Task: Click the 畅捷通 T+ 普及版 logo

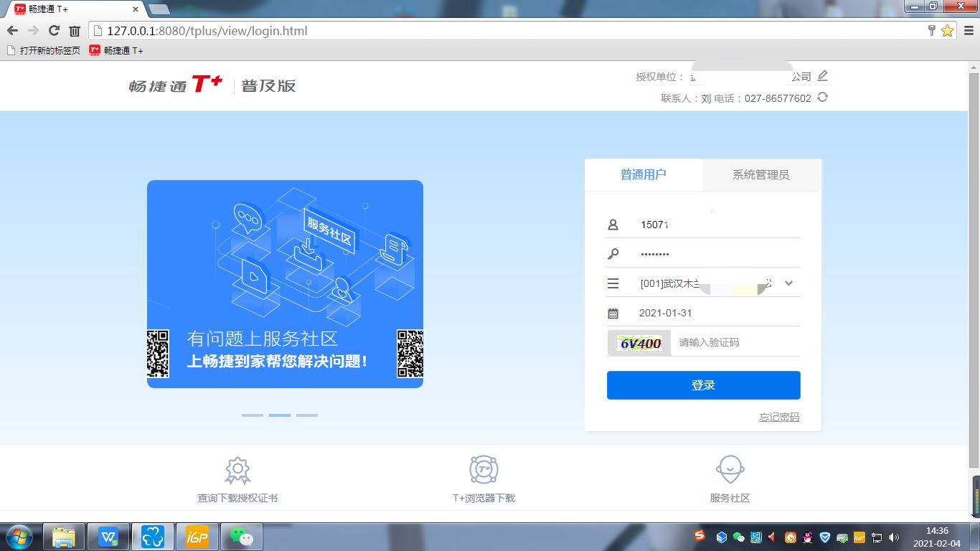Action: click(x=212, y=85)
